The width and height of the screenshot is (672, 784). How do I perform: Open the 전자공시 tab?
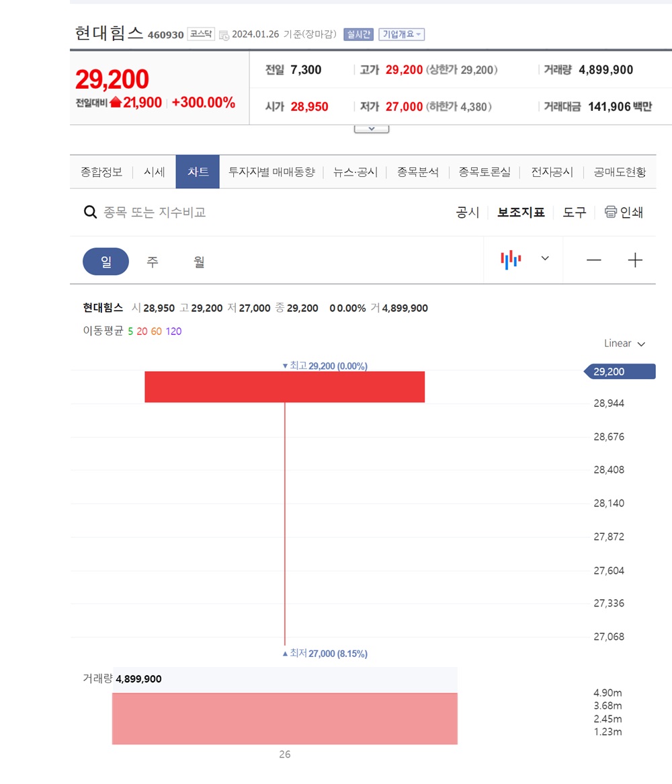coord(552,172)
